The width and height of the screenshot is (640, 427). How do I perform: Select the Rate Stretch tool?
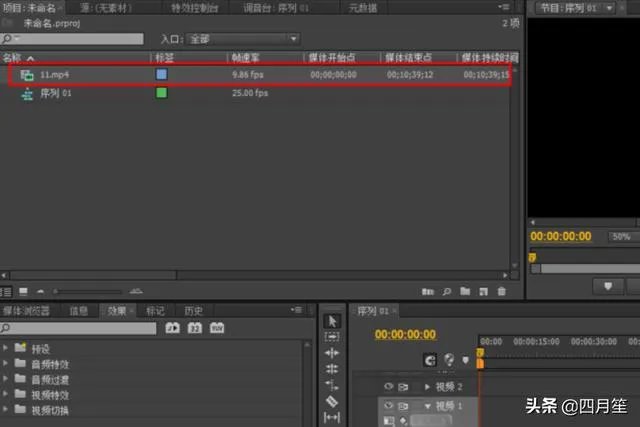(332, 385)
